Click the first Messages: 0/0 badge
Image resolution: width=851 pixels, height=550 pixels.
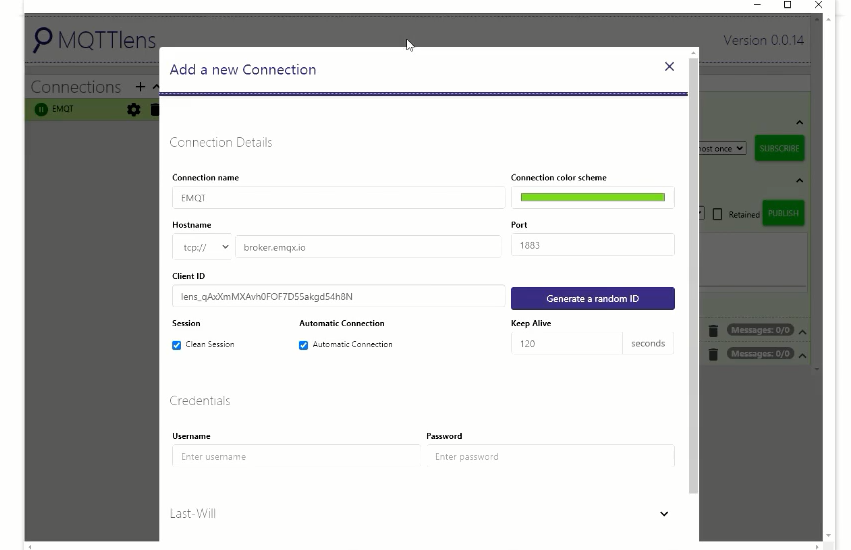coord(760,330)
